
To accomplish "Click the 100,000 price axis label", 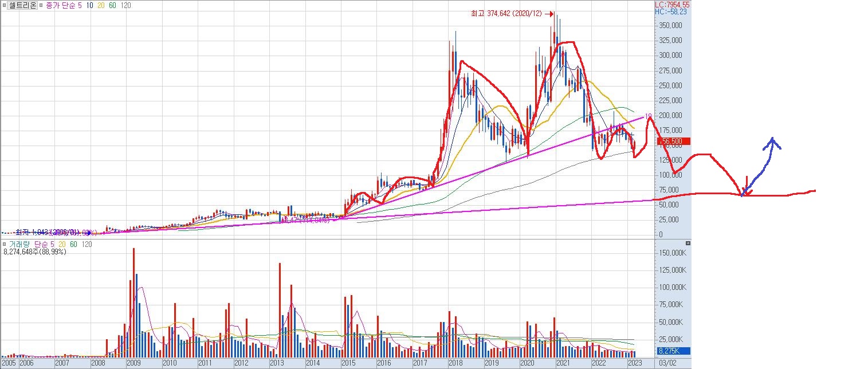I will (x=670, y=175).
